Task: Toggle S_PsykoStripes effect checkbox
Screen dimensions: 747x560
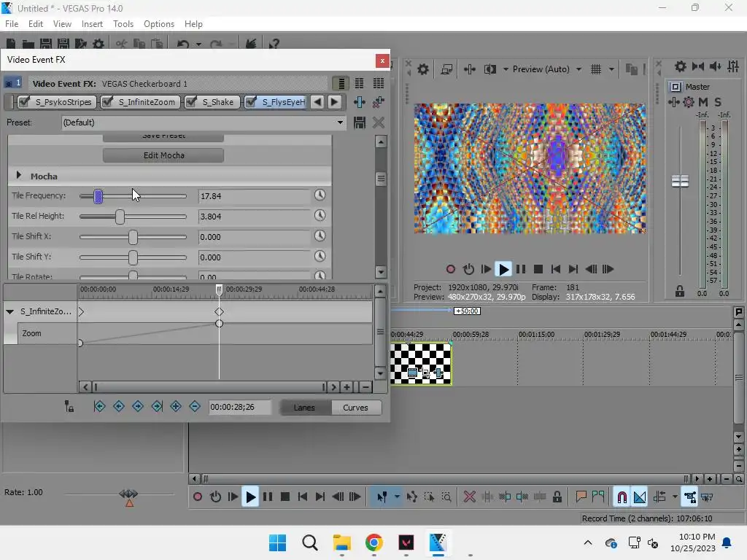Action: pos(24,102)
